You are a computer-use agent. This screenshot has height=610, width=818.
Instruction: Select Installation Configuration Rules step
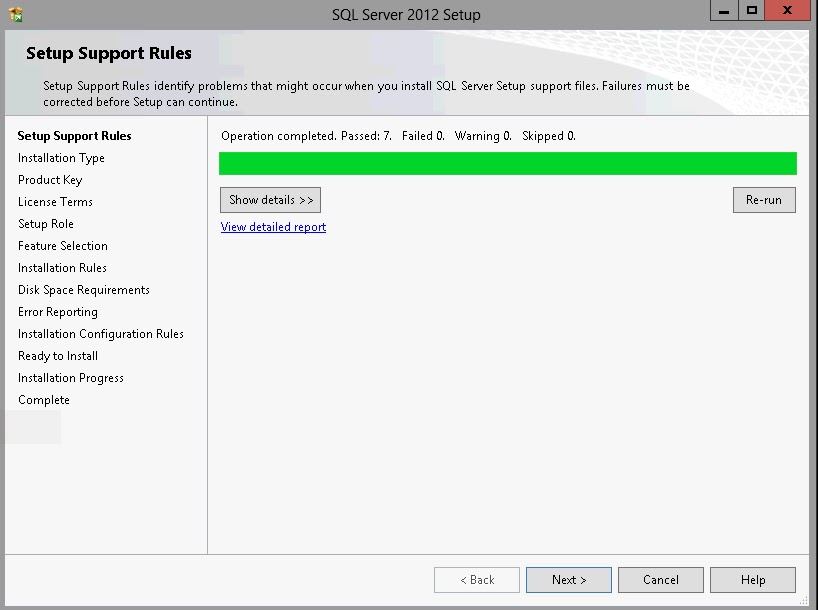click(101, 334)
